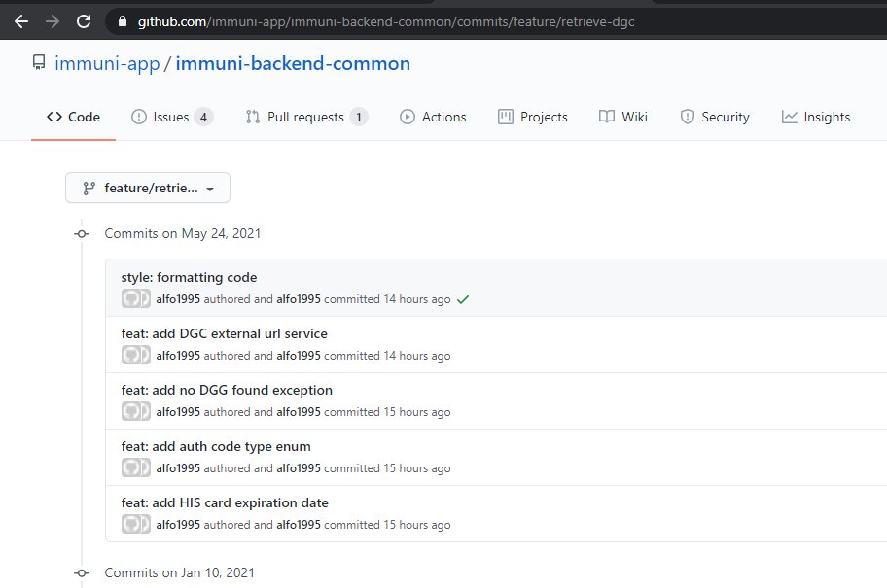Open commit 'style: formatting code'
887x588 pixels.
189,277
